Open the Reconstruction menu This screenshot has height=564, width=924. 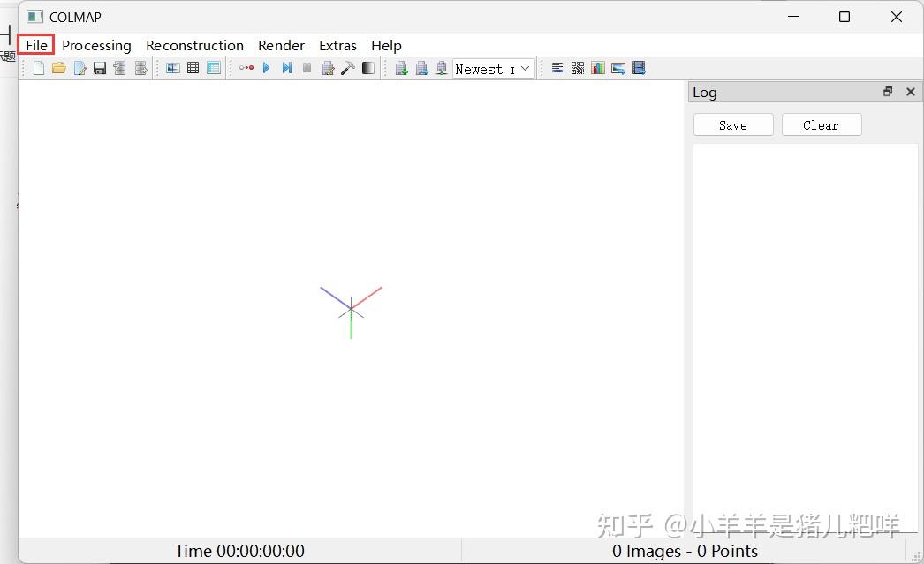pos(194,45)
